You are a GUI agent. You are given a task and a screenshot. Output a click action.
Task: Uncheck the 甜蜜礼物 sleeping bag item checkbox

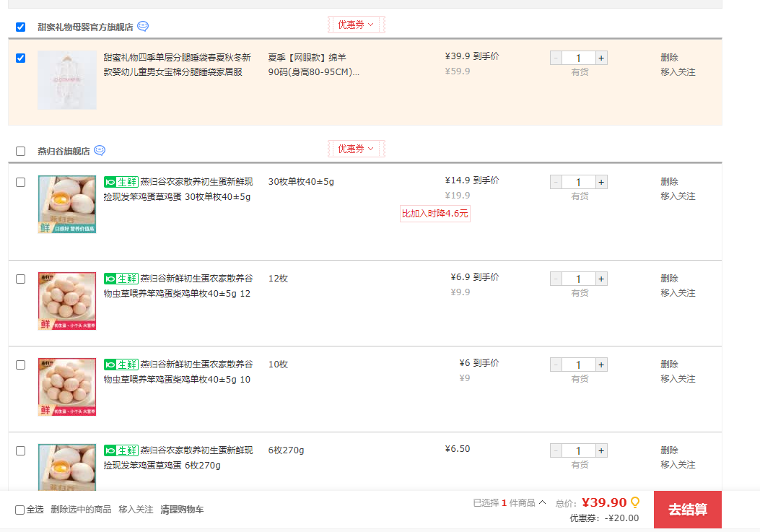pyautogui.click(x=20, y=58)
